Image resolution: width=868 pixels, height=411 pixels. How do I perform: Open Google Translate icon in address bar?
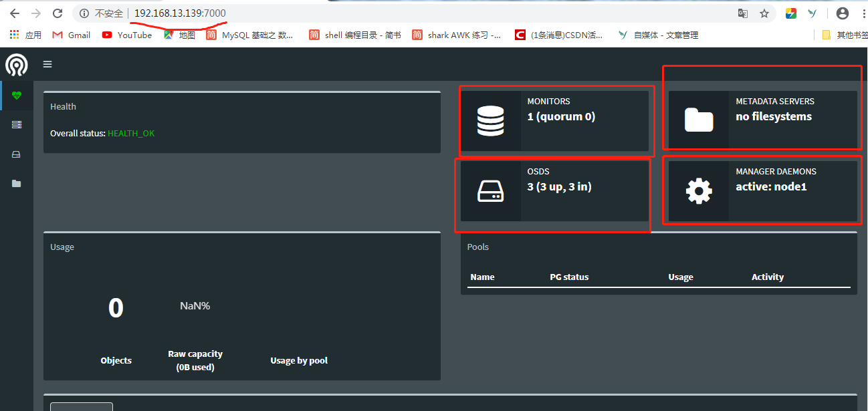click(x=742, y=13)
